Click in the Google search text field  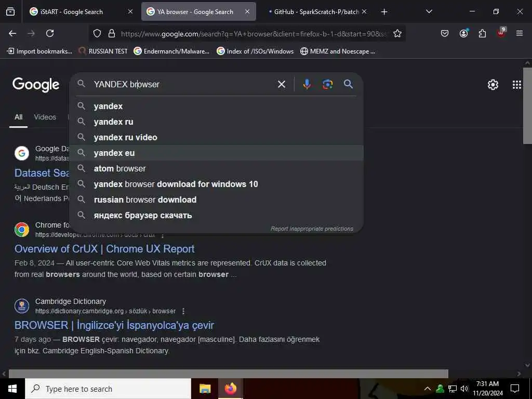(x=183, y=84)
